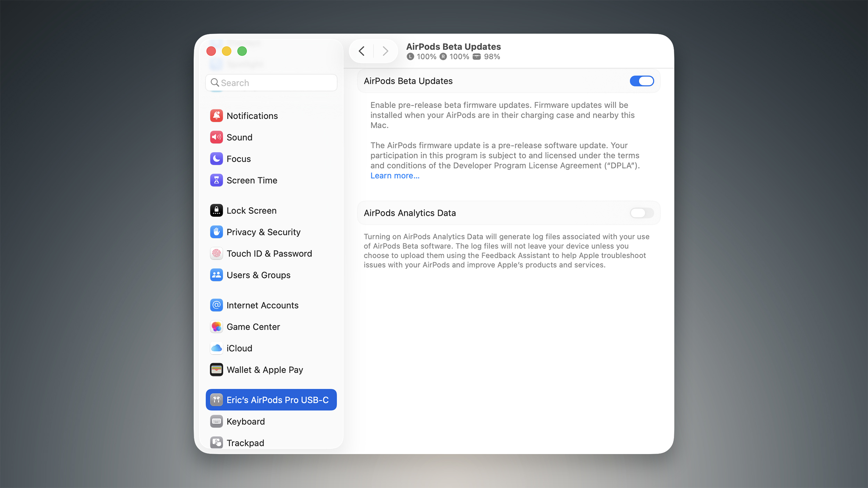Click the Screen Time hourglass icon
This screenshot has width=868, height=488.
(216, 180)
